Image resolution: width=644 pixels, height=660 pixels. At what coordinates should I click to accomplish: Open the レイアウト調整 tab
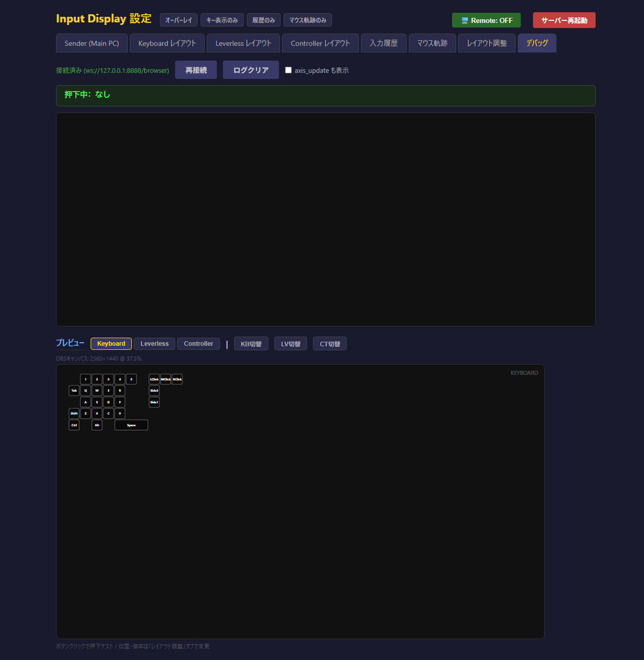tap(487, 43)
